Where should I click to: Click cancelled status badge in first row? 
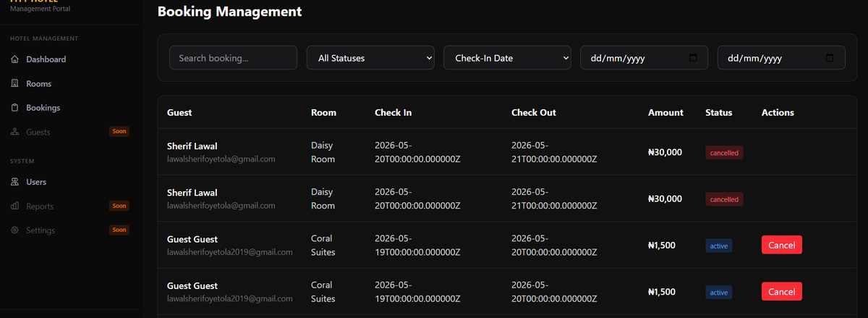[724, 153]
